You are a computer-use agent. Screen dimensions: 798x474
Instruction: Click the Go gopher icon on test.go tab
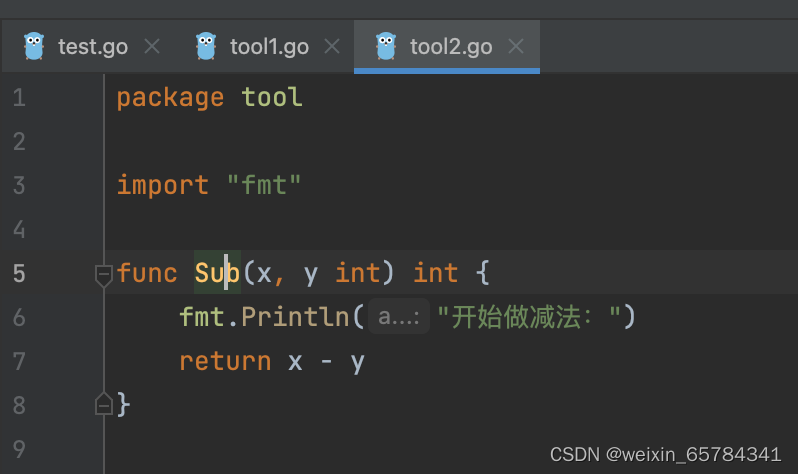click(x=35, y=46)
